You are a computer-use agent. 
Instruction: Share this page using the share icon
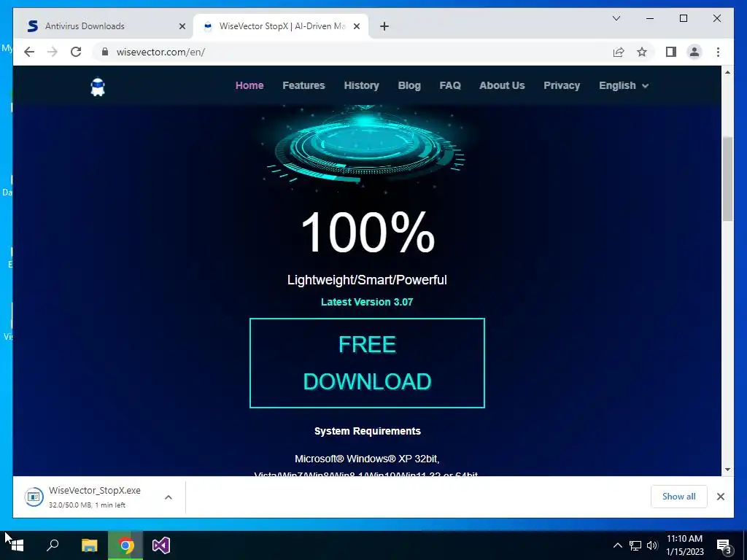[x=619, y=52]
